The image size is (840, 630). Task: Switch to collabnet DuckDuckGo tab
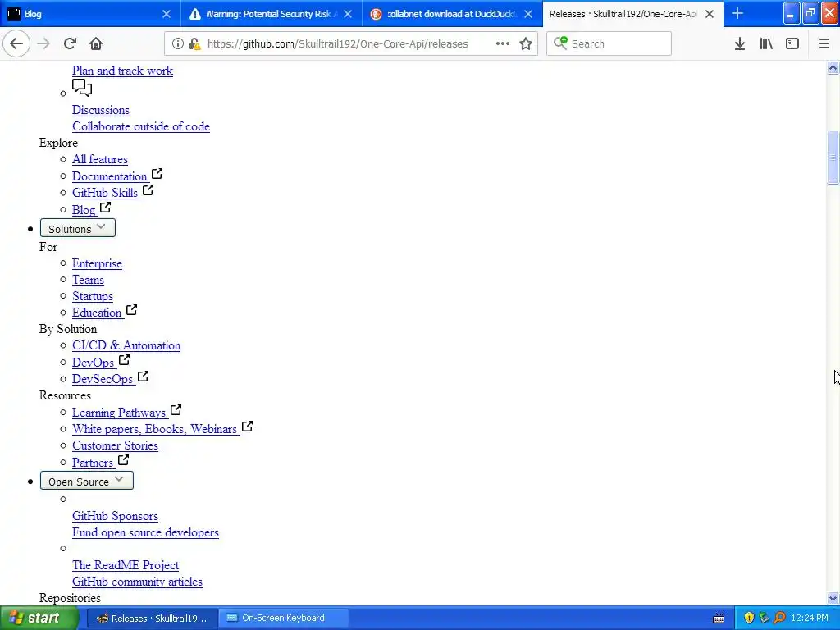pyautogui.click(x=452, y=14)
